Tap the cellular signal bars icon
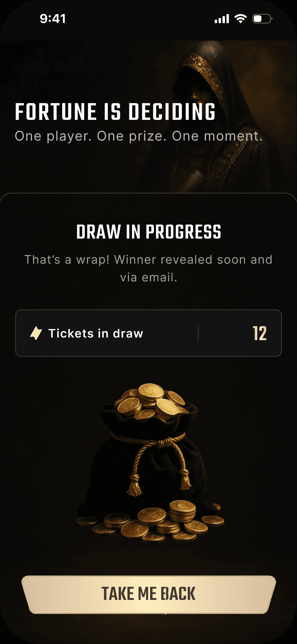Image resolution: width=297 pixels, height=644 pixels. coord(222,19)
